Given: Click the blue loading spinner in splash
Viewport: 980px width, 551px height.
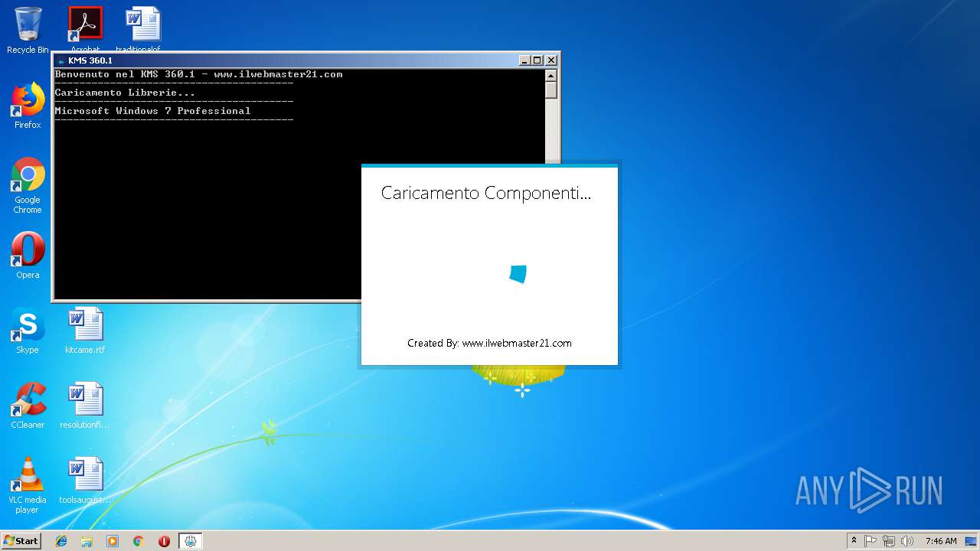Looking at the screenshot, I should (x=518, y=274).
